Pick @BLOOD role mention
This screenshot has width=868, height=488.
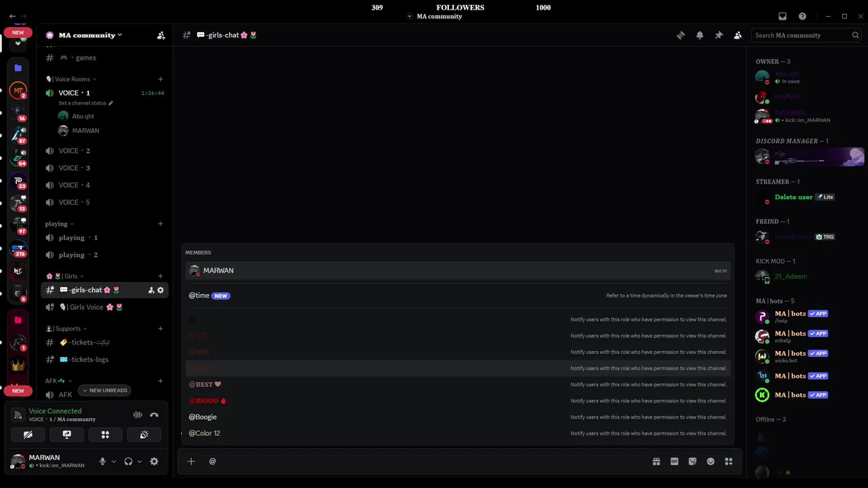(x=458, y=401)
